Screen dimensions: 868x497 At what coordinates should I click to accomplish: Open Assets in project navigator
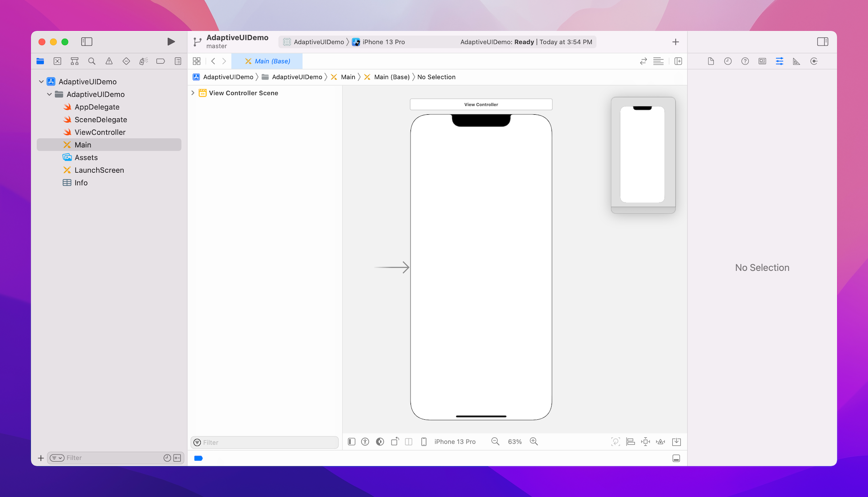coord(86,158)
